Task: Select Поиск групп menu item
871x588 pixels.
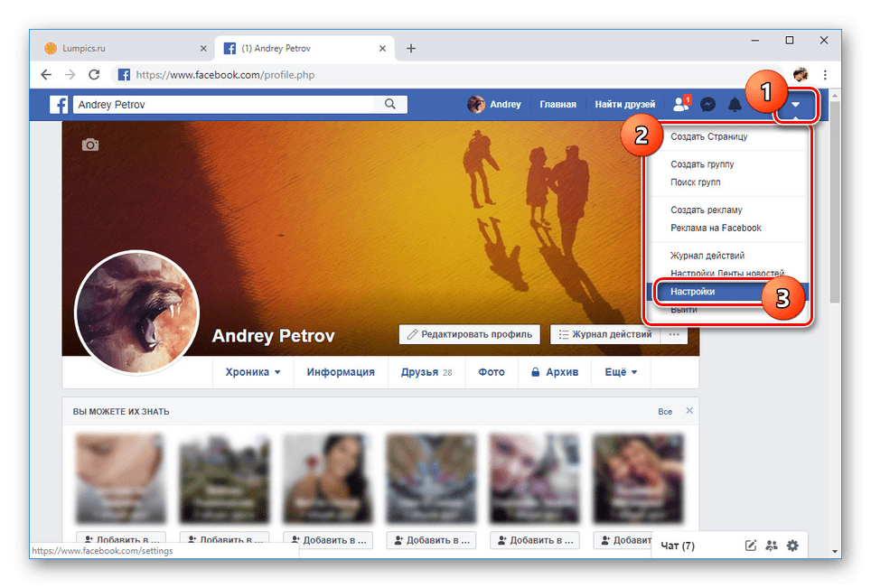Action: click(x=696, y=182)
